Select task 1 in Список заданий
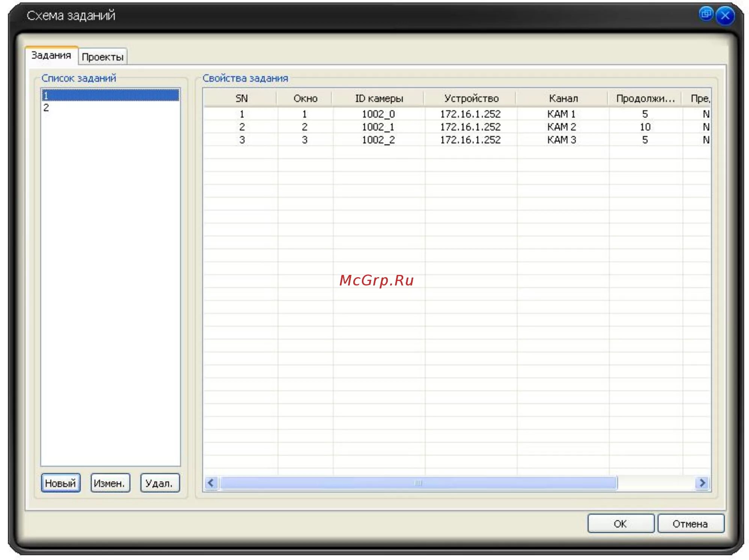This screenshot has height=560, width=749. [x=110, y=95]
